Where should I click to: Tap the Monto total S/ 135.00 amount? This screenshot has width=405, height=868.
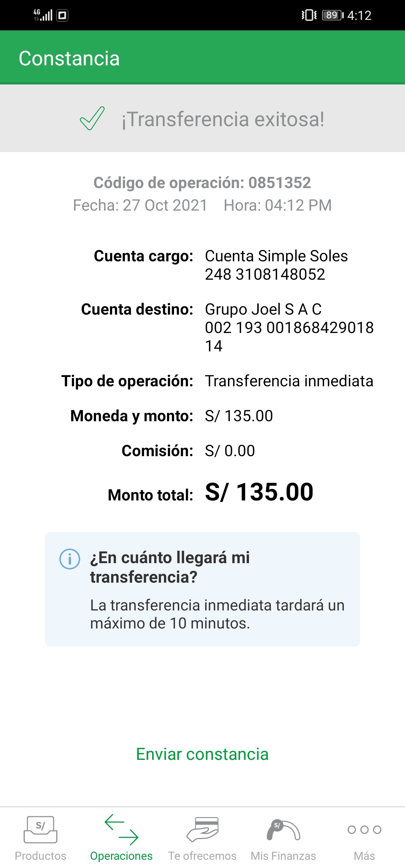tap(259, 492)
